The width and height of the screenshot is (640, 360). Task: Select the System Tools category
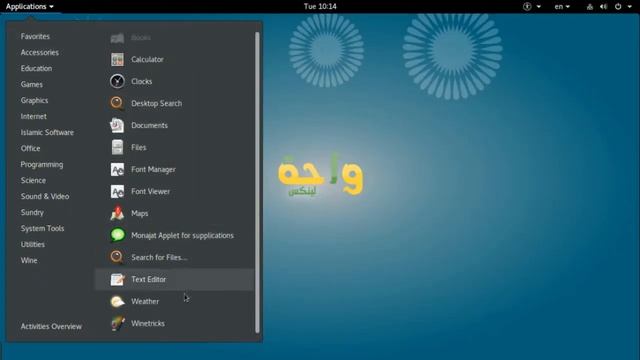(42, 229)
